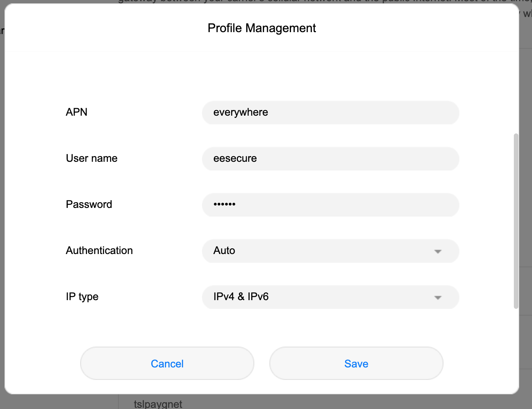Click the APN label text

coord(76,112)
